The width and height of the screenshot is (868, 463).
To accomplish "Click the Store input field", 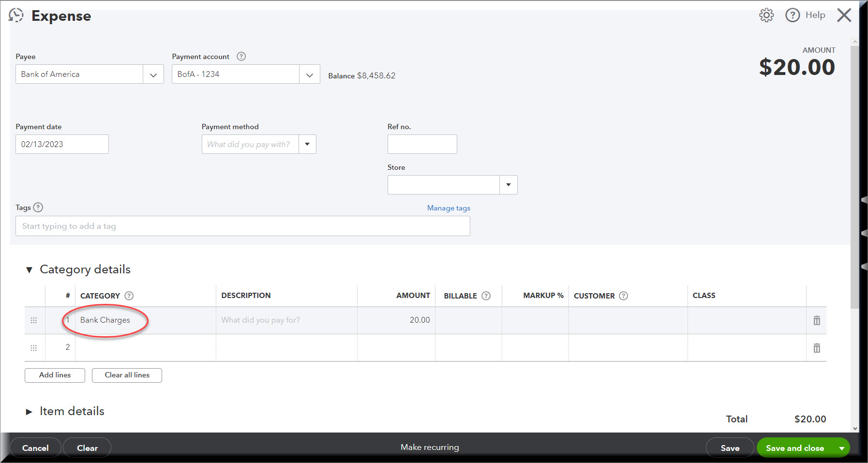I will [x=444, y=185].
